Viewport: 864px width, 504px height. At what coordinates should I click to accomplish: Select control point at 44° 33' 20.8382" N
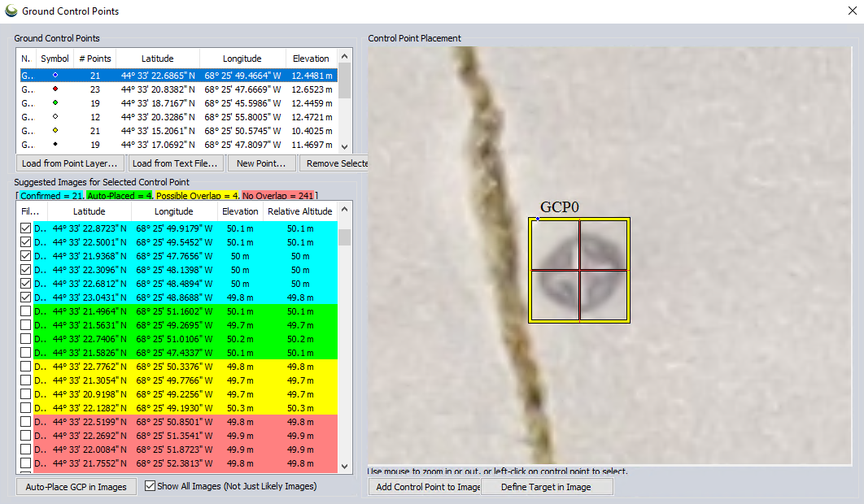tap(177, 89)
